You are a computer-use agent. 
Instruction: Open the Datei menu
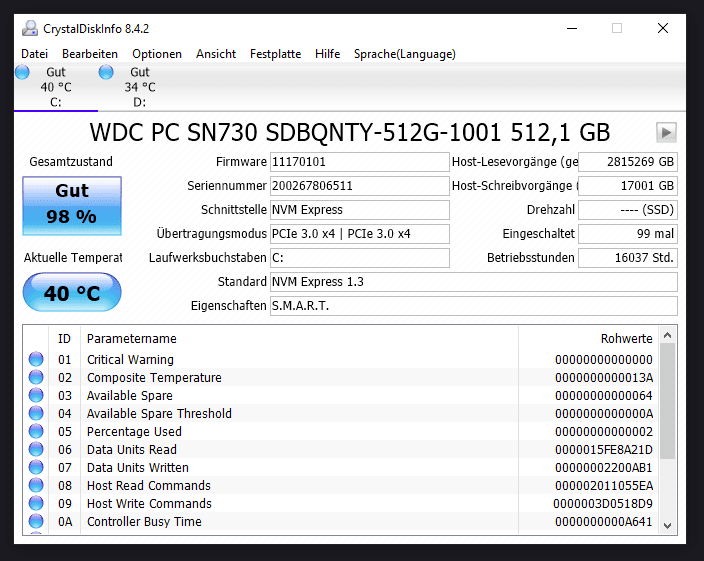click(x=35, y=54)
